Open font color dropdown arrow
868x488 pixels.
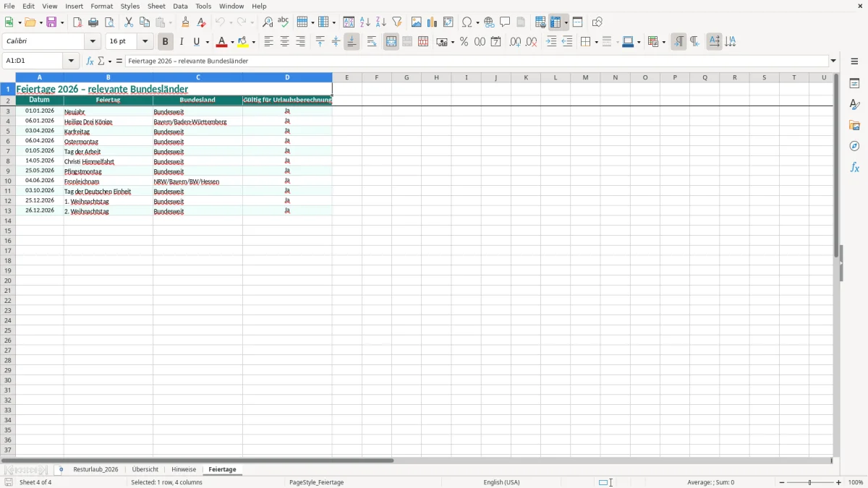232,42
